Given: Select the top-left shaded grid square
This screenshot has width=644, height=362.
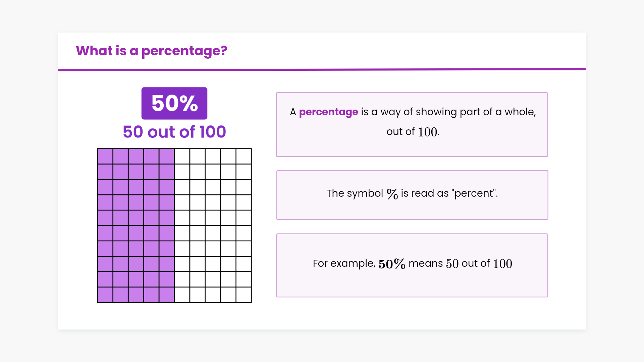Looking at the screenshot, I should [105, 156].
